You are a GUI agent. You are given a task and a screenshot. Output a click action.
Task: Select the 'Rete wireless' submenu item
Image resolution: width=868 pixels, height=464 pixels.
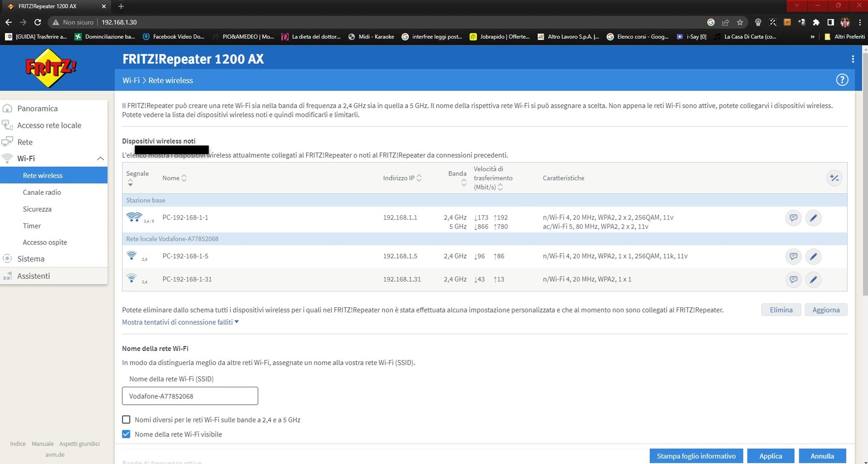tap(54, 175)
